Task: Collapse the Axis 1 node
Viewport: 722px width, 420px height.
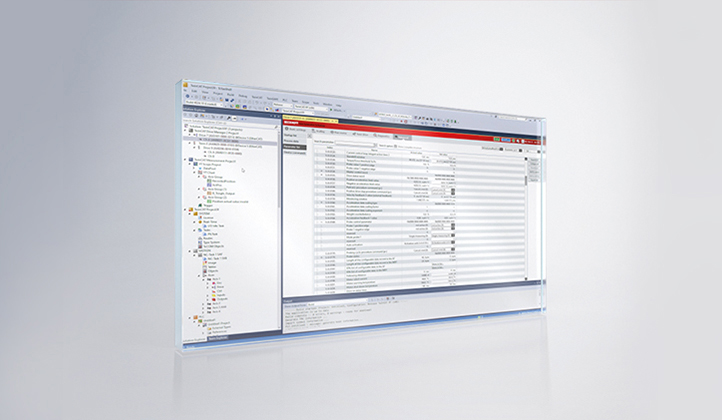Action: (204, 280)
